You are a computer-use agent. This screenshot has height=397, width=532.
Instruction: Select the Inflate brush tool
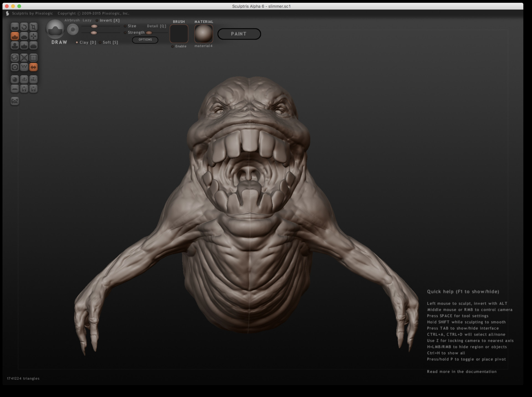15,45
